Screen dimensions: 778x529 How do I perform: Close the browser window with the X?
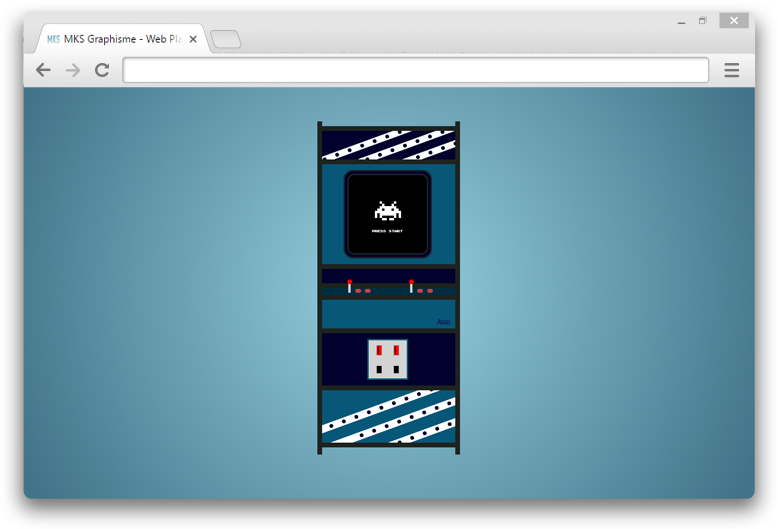click(x=734, y=20)
